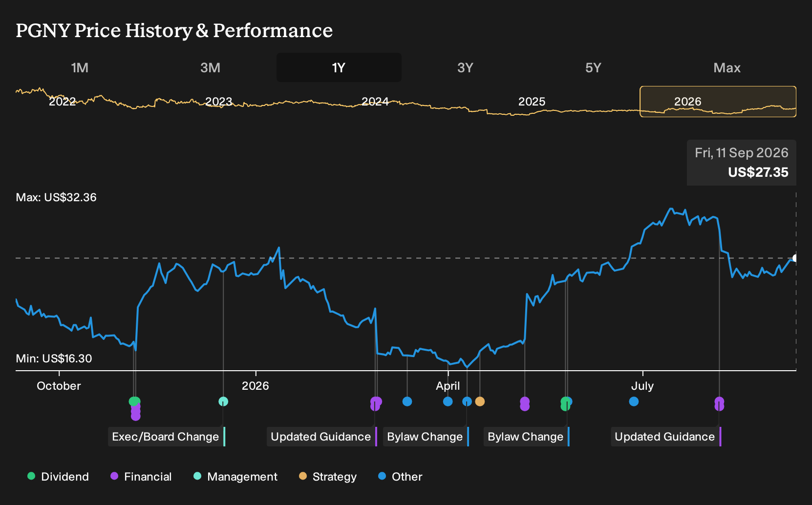Click 2023 label on overview mini chart
This screenshot has width=812, height=505.
[x=218, y=102]
